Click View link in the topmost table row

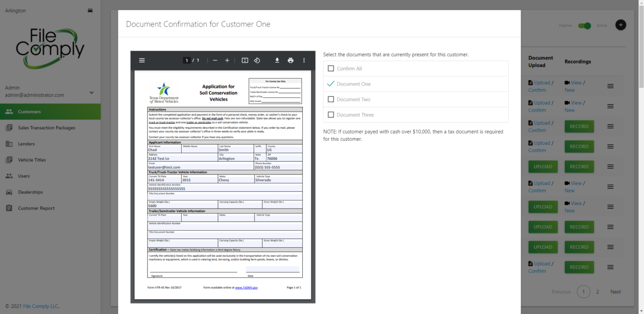pos(576,83)
